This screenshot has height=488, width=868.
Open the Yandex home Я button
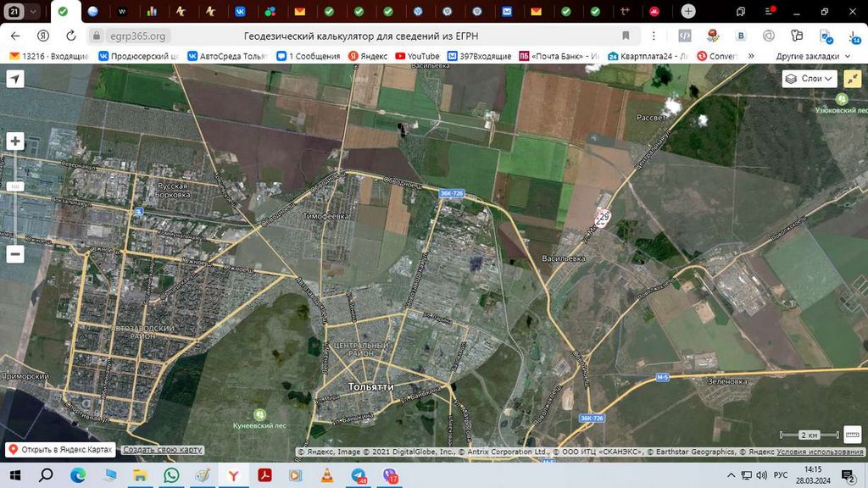42,36
